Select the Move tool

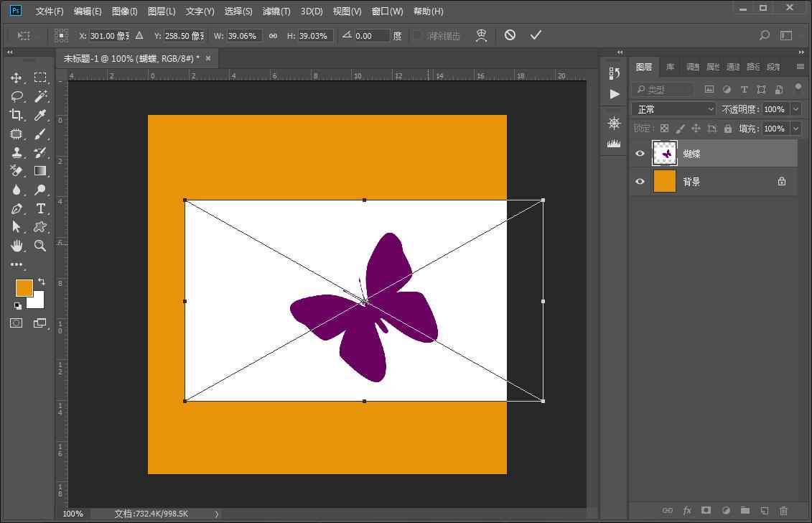pyautogui.click(x=17, y=78)
